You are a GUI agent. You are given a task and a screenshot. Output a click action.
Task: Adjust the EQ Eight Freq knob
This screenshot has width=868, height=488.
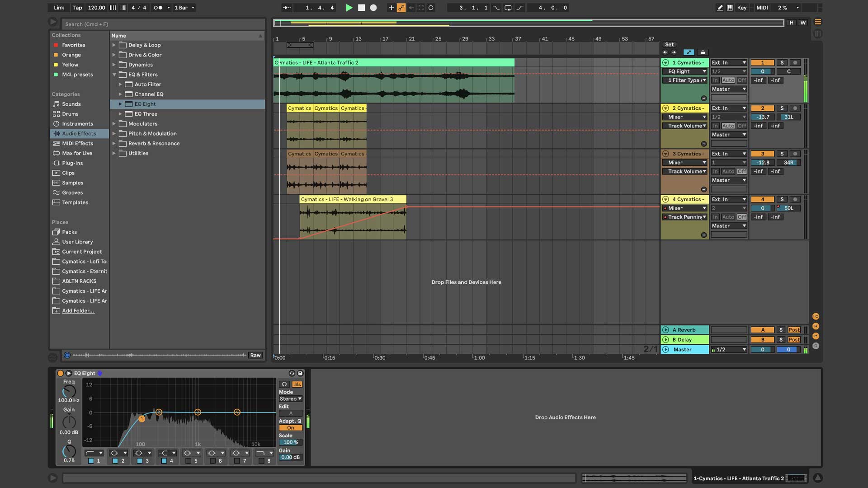(69, 391)
